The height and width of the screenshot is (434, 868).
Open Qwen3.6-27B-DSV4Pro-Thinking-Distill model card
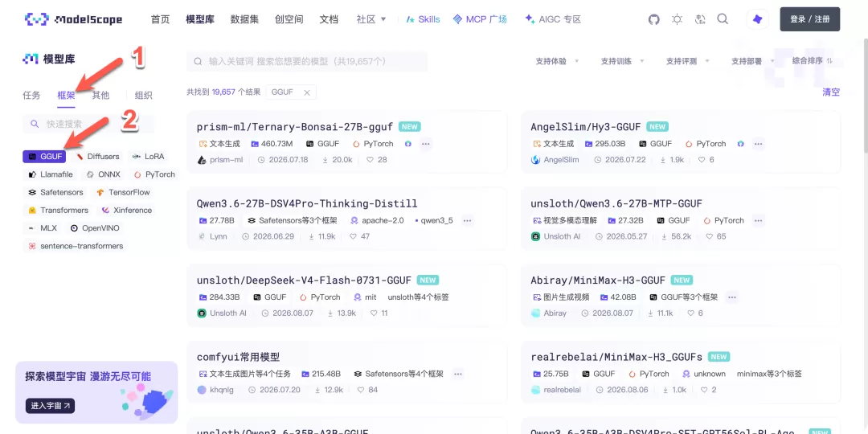tap(346, 219)
